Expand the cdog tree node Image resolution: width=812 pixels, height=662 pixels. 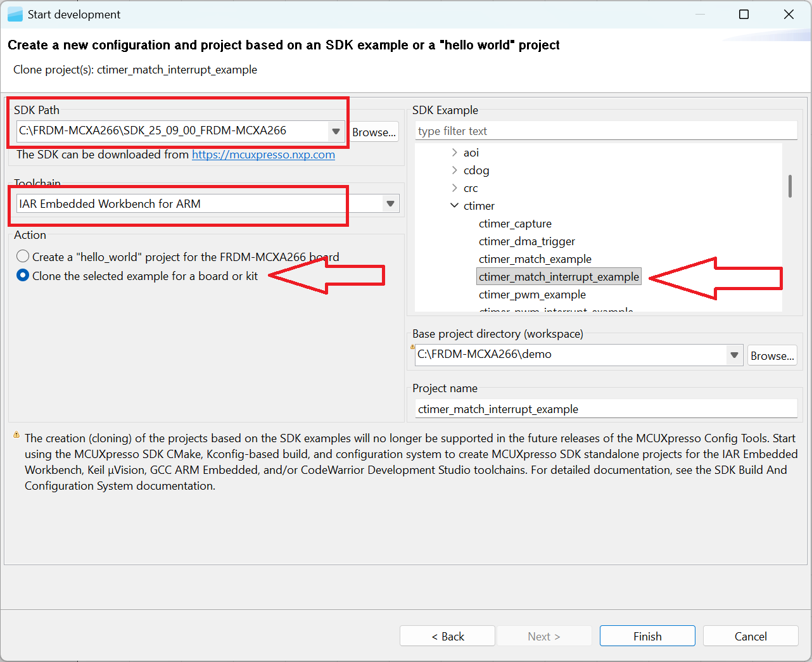(x=455, y=170)
